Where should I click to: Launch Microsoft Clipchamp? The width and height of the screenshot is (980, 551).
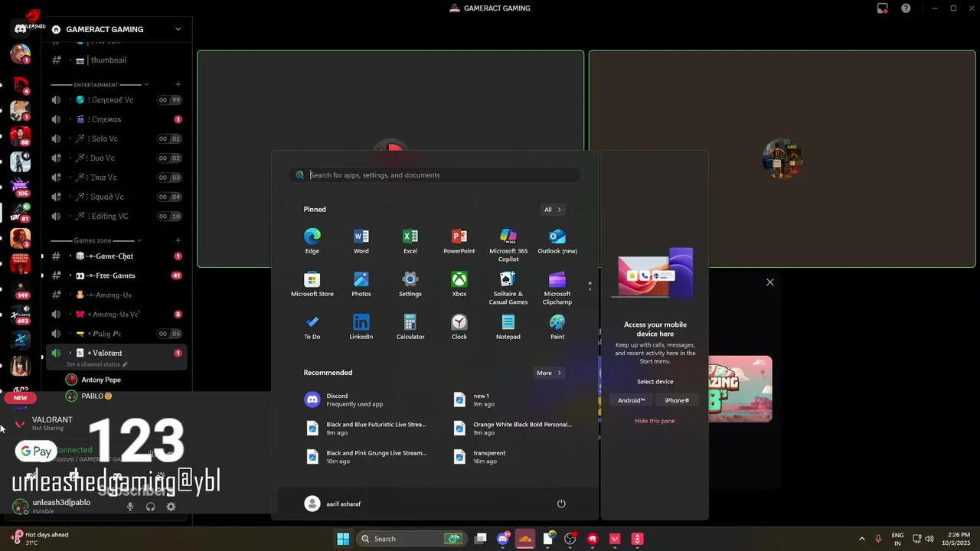tap(557, 288)
